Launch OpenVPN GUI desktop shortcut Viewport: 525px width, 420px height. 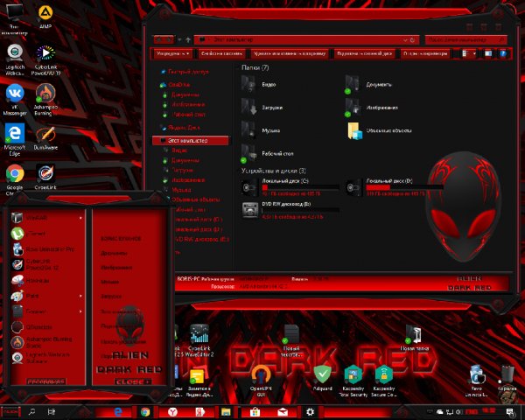(x=261, y=381)
